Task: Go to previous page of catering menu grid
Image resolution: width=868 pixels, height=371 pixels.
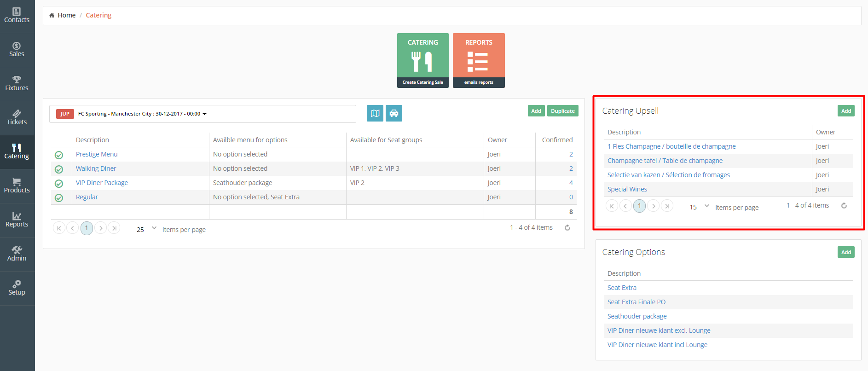Action: click(73, 228)
